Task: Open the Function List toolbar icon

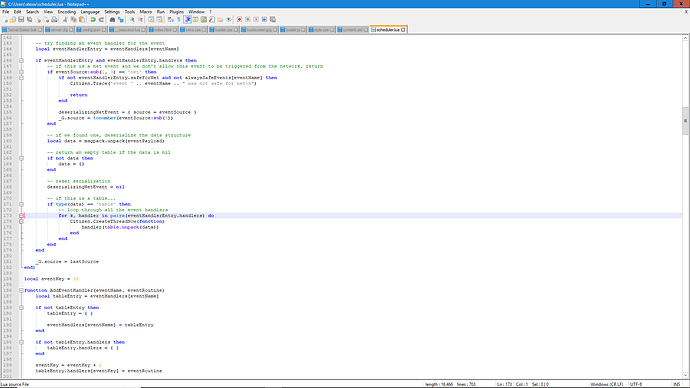Action: click(212, 19)
